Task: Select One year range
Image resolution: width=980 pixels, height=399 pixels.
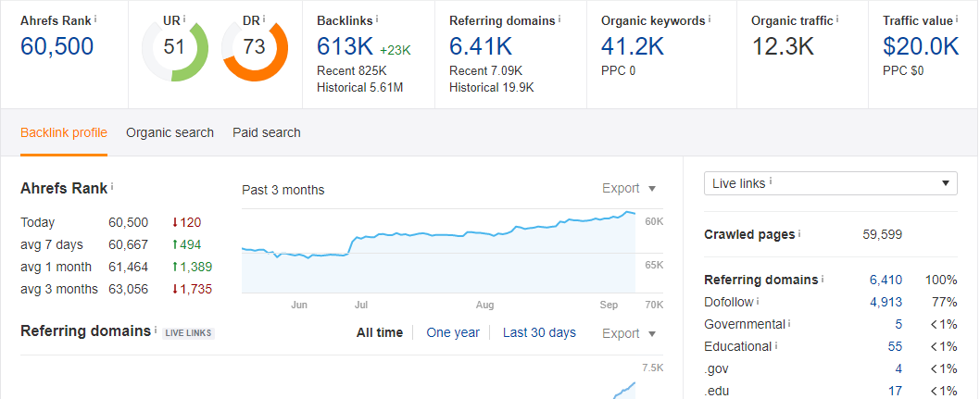Action: 453,333
